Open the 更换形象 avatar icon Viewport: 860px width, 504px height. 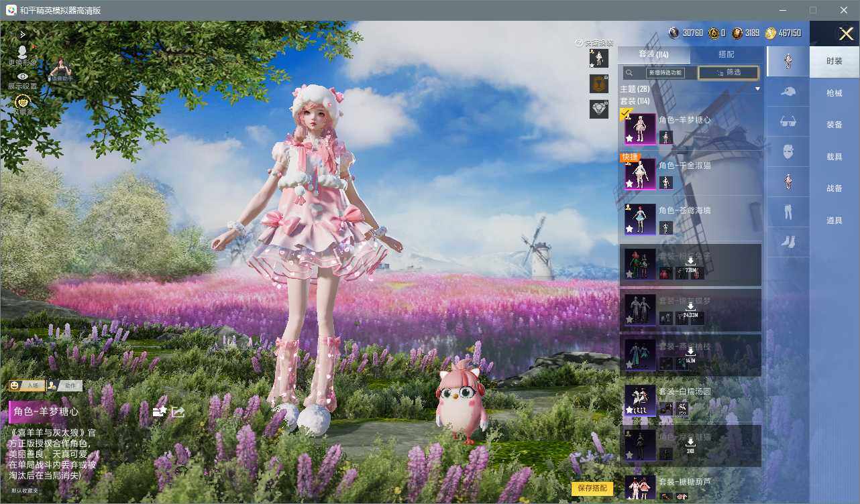pyautogui.click(x=22, y=52)
